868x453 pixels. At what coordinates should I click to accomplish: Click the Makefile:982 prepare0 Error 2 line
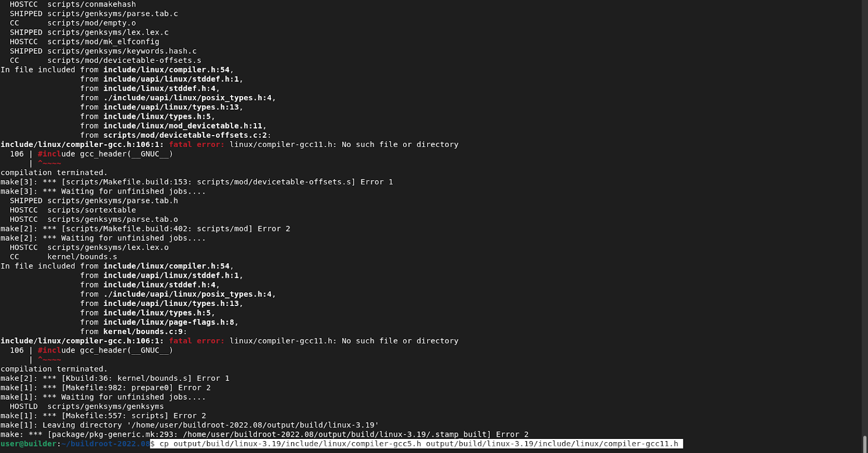[x=105, y=387]
